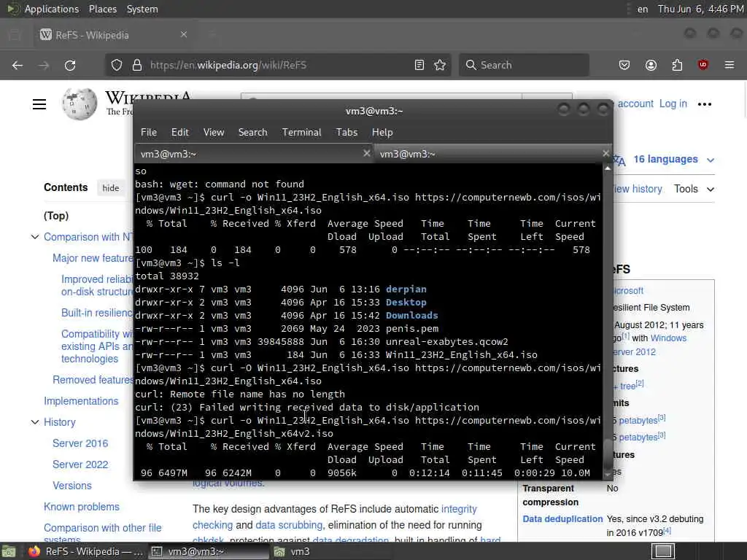The image size is (747, 560).
Task: Open Firefox hamburger application menu
Action: (x=729, y=65)
